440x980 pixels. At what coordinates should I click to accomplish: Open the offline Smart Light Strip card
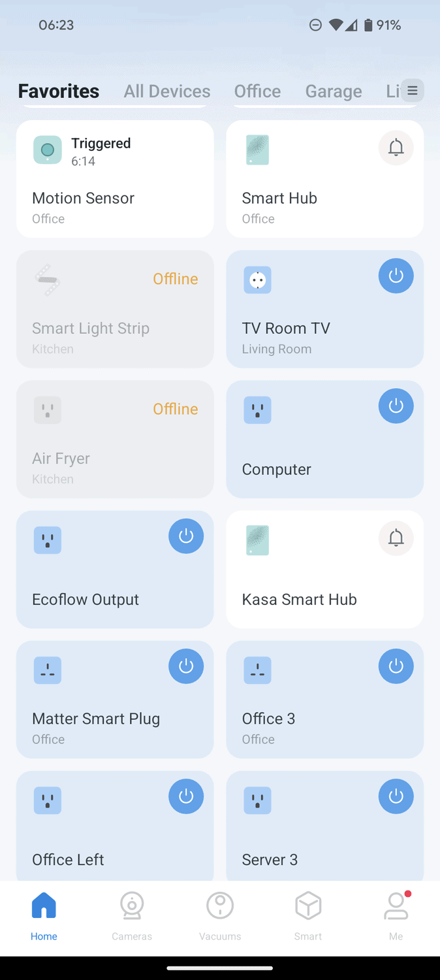(115, 309)
